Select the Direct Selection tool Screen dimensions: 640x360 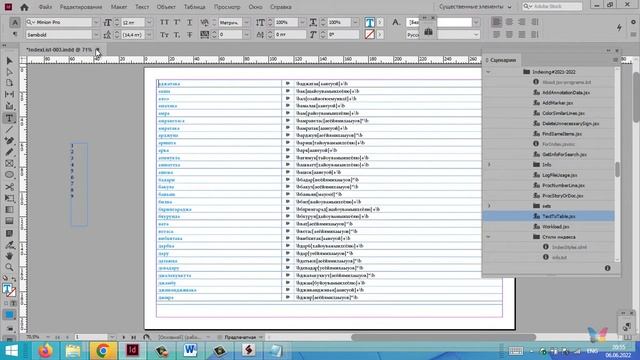coord(9,72)
